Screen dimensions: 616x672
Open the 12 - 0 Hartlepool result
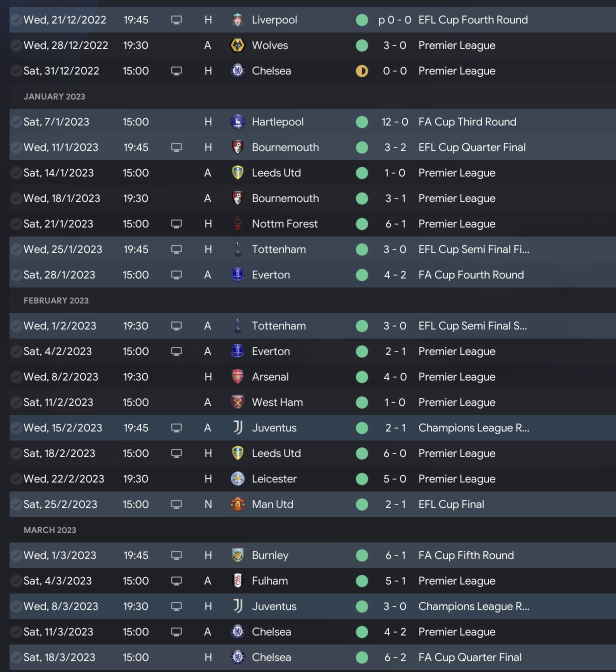[394, 122]
